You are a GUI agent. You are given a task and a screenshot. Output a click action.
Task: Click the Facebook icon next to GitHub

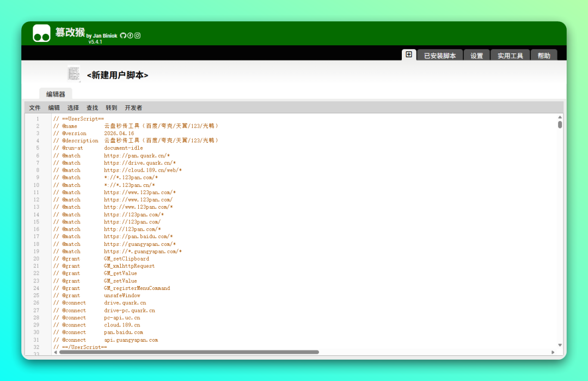pyautogui.click(x=130, y=35)
